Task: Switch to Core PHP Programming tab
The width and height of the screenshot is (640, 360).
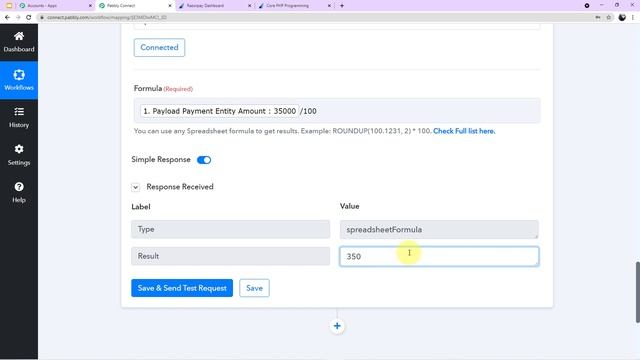Action: coord(294,6)
